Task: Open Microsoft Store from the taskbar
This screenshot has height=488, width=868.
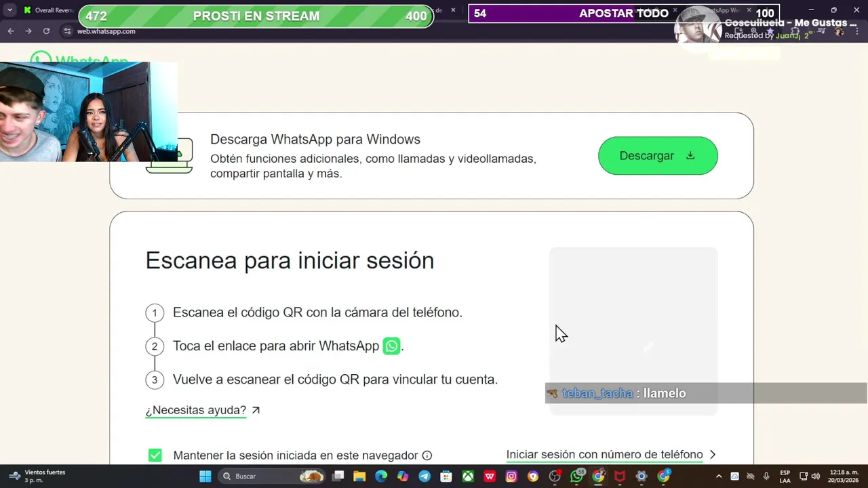Action: tap(446, 476)
